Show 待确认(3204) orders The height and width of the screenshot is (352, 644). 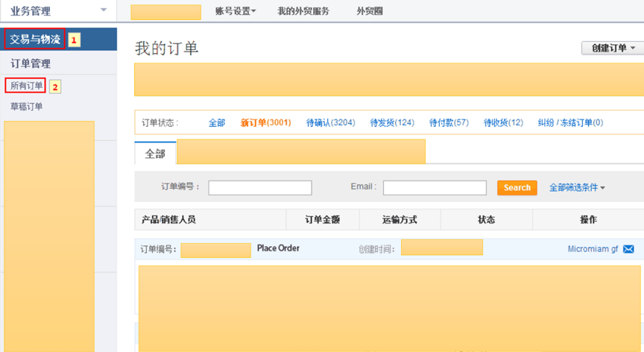tap(330, 122)
